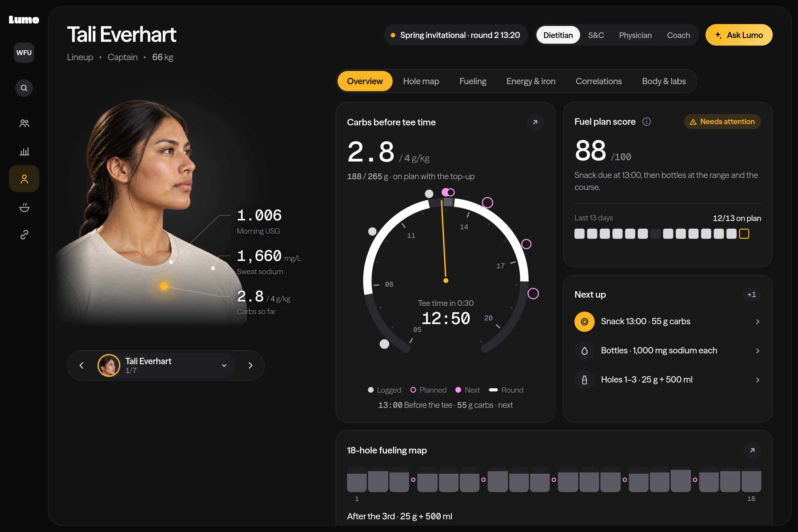Viewport: 798px width, 532px height.
Task: Open the Fueling tab
Action: tap(473, 81)
